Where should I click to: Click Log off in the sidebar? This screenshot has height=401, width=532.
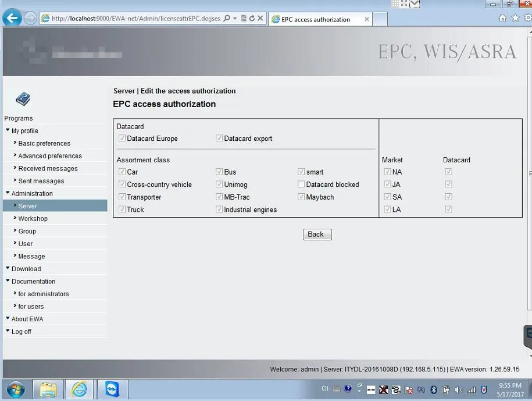click(21, 332)
